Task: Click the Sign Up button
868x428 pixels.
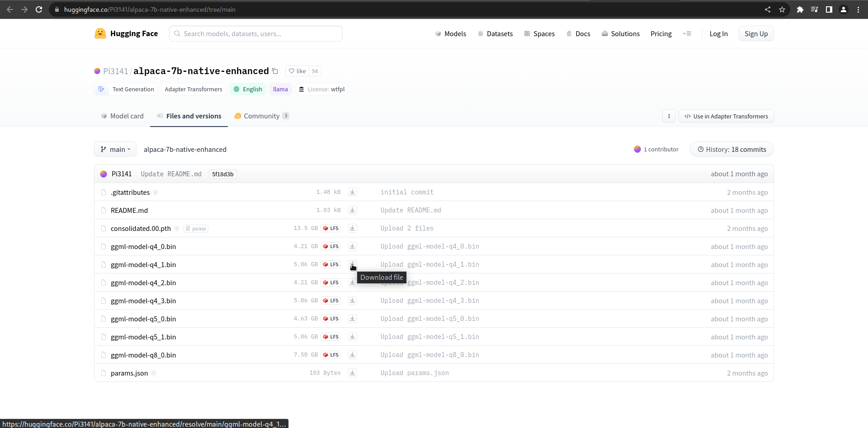Action: tap(756, 33)
